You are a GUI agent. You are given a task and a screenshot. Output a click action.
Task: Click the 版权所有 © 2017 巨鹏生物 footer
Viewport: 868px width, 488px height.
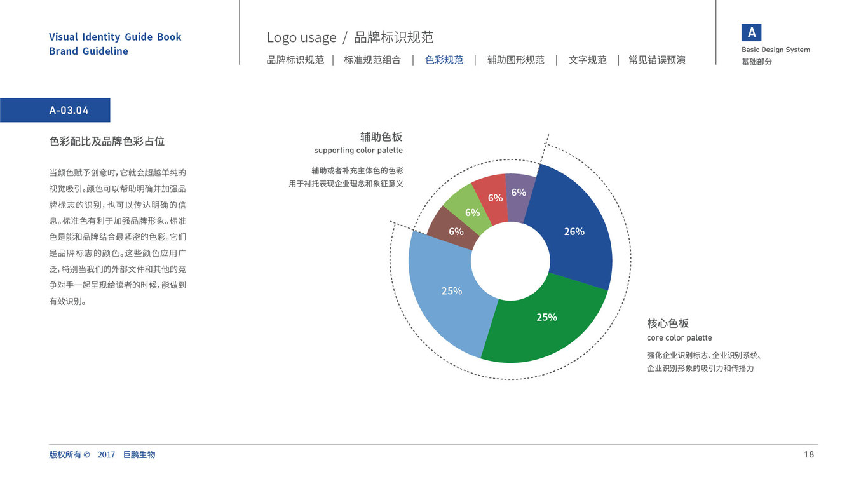coord(102,455)
